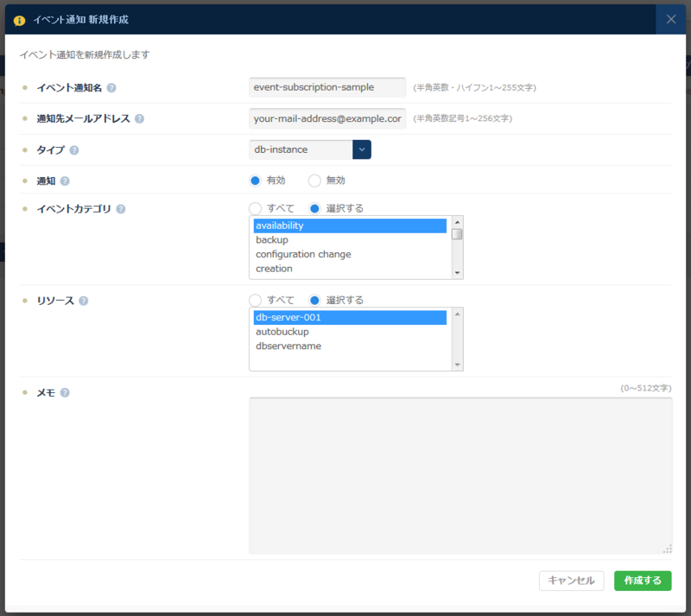
Task: Click the キャンセル button
Action: click(x=571, y=581)
